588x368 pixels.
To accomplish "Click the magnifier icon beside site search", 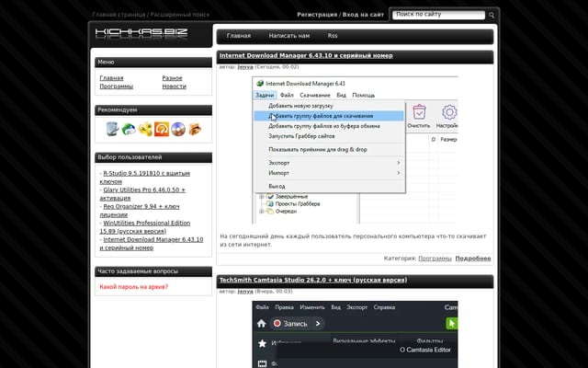I will point(492,15).
